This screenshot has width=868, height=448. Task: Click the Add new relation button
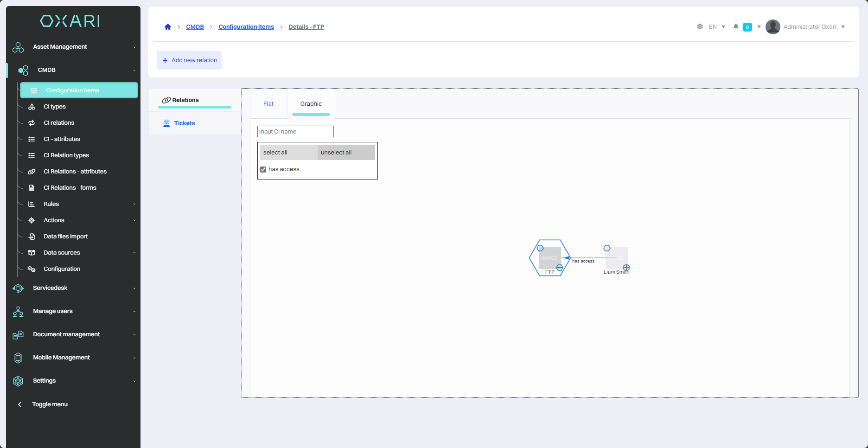tap(189, 60)
